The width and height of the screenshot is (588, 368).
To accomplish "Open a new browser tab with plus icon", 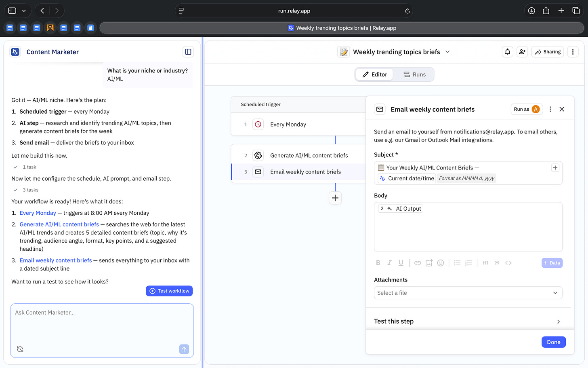I will click(561, 11).
